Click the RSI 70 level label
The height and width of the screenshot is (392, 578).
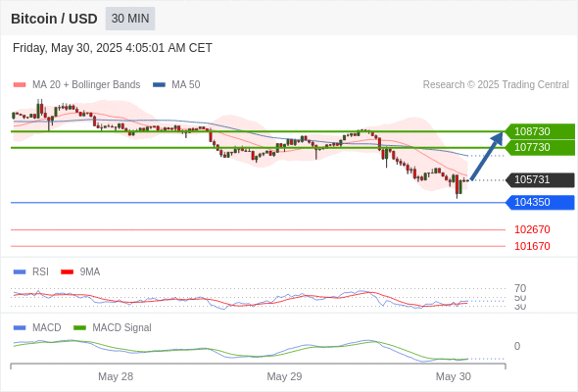(x=520, y=288)
